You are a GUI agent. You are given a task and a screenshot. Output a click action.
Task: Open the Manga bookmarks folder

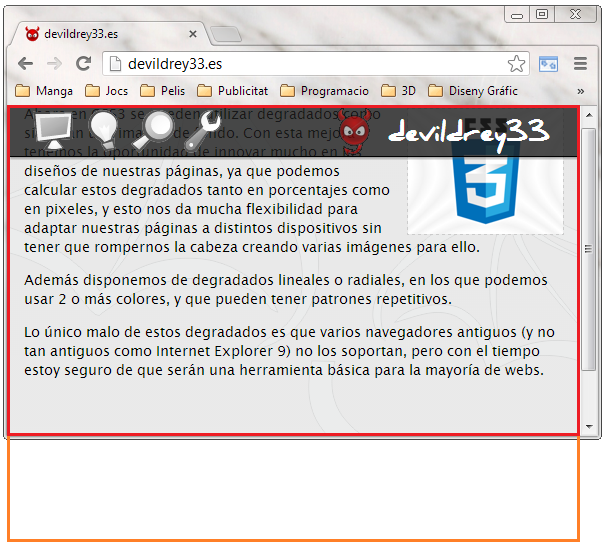45,91
